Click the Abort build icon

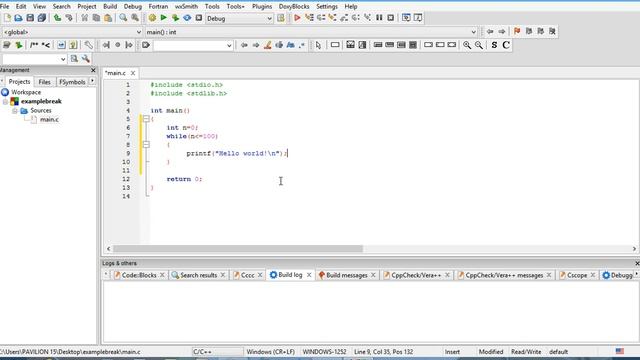pos(199,18)
